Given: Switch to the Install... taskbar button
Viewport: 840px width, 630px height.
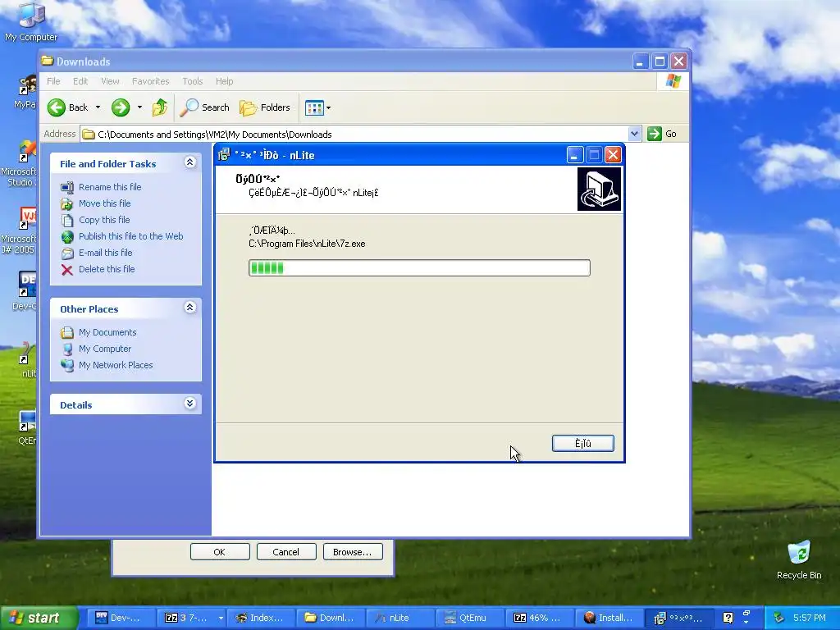Looking at the screenshot, I should pyautogui.click(x=609, y=619).
